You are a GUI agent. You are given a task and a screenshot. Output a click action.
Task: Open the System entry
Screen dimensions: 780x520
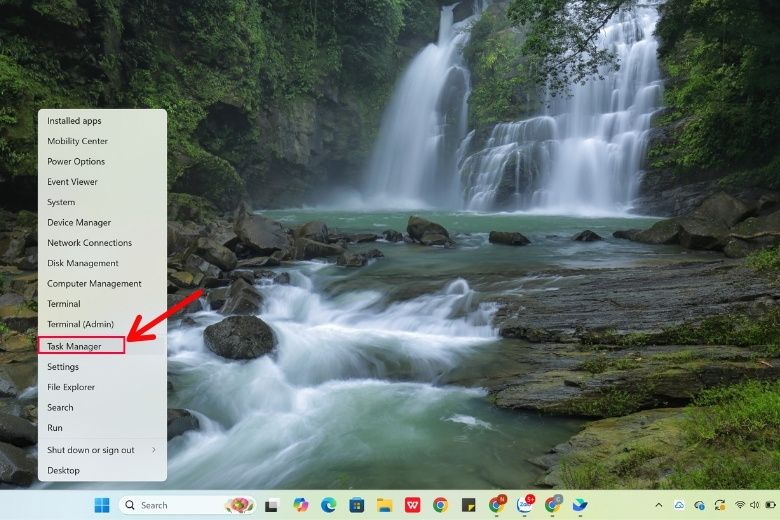coord(102,202)
